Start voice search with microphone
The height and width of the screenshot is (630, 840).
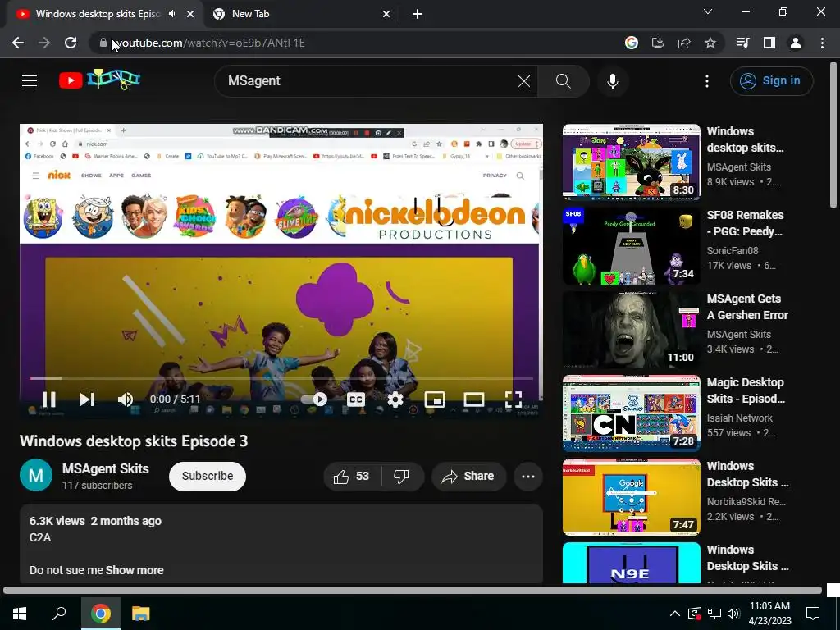coord(612,81)
